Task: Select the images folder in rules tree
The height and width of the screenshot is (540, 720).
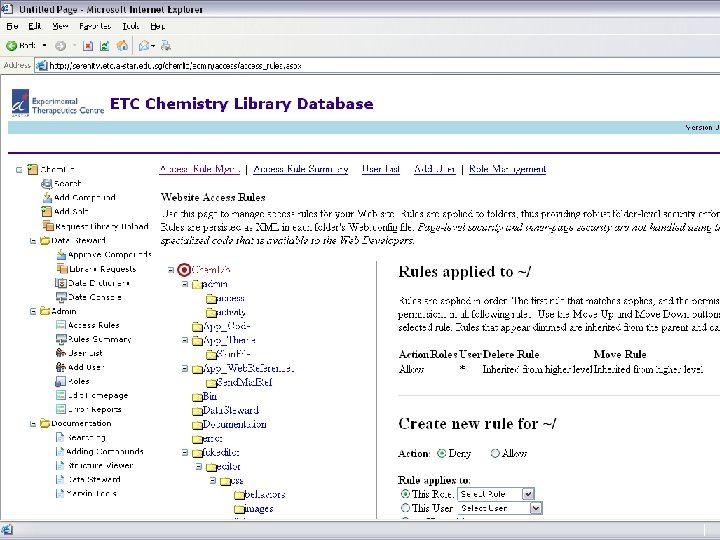Action: click(259, 508)
